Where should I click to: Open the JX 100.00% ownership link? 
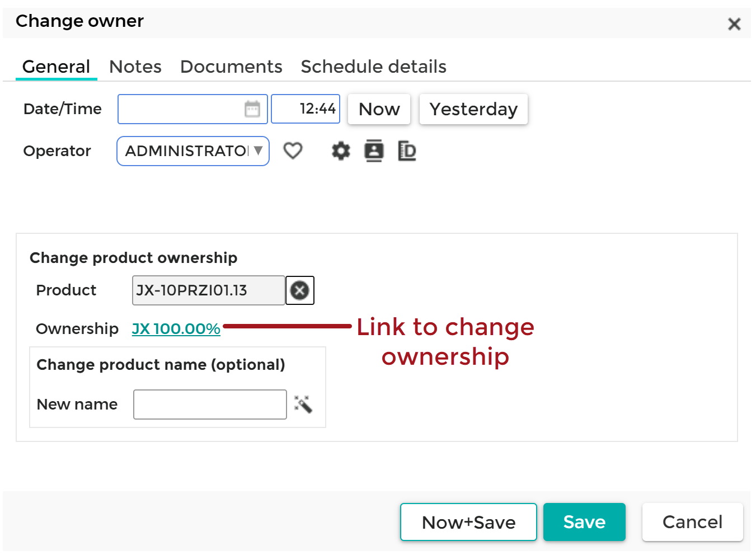(176, 329)
